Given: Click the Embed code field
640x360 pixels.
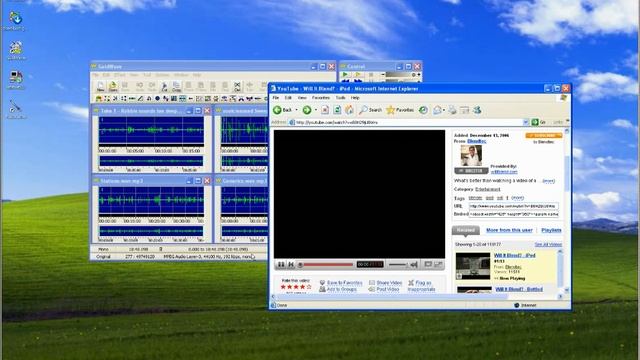Looking at the screenshot, I should (x=513, y=214).
